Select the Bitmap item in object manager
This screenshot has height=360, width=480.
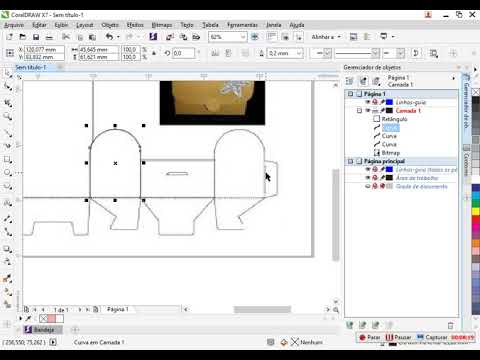coord(391,153)
